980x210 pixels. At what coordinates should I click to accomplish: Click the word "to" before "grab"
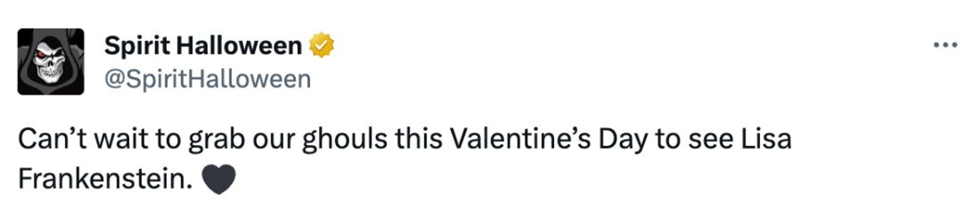point(168,139)
